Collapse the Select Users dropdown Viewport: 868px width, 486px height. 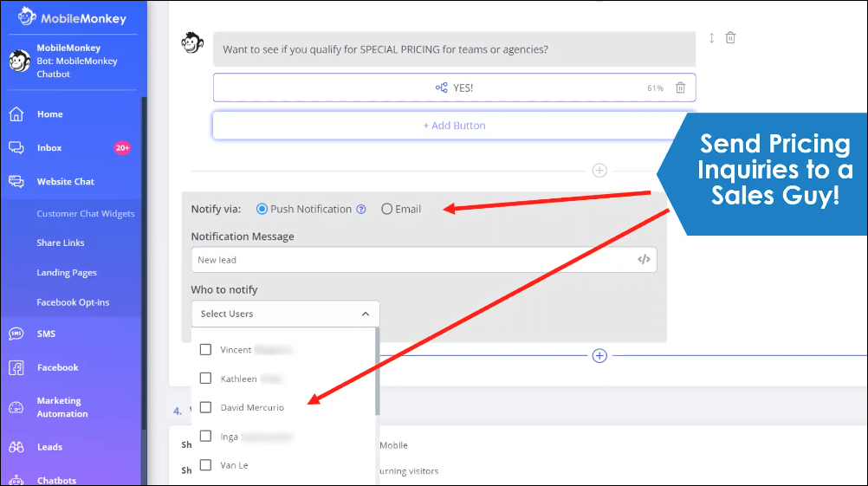[286, 314]
